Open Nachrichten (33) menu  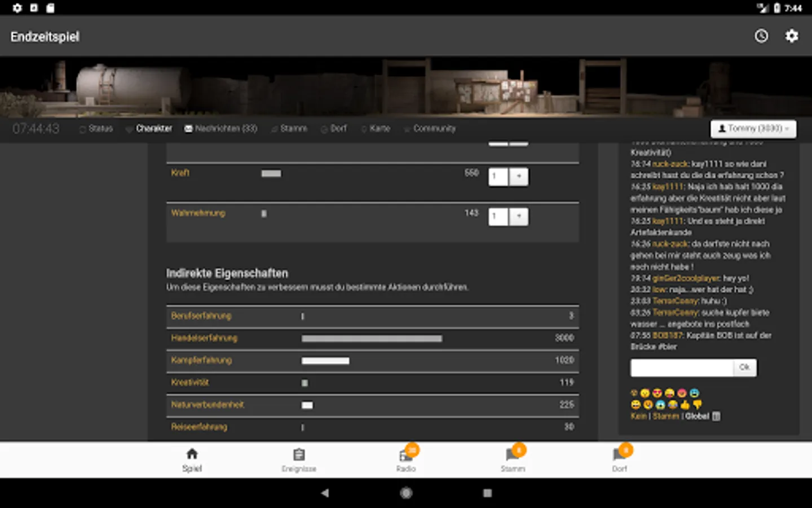[226, 129]
